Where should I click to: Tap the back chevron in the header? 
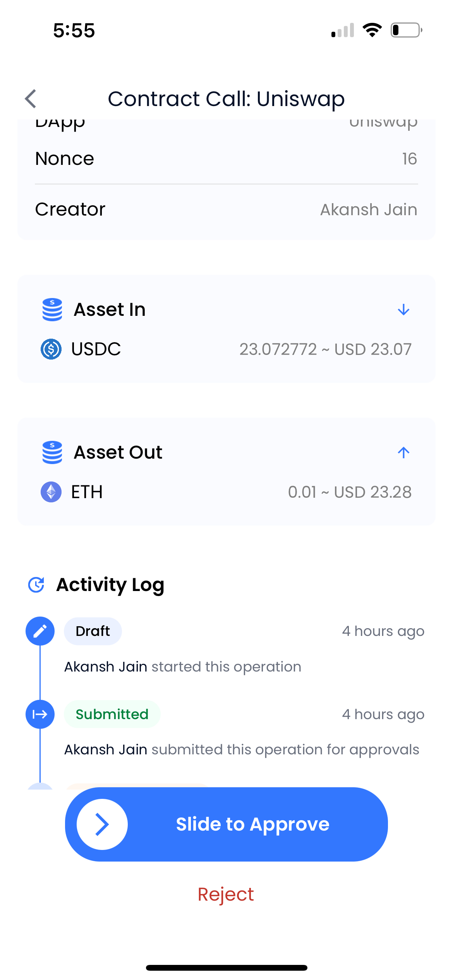tap(31, 99)
